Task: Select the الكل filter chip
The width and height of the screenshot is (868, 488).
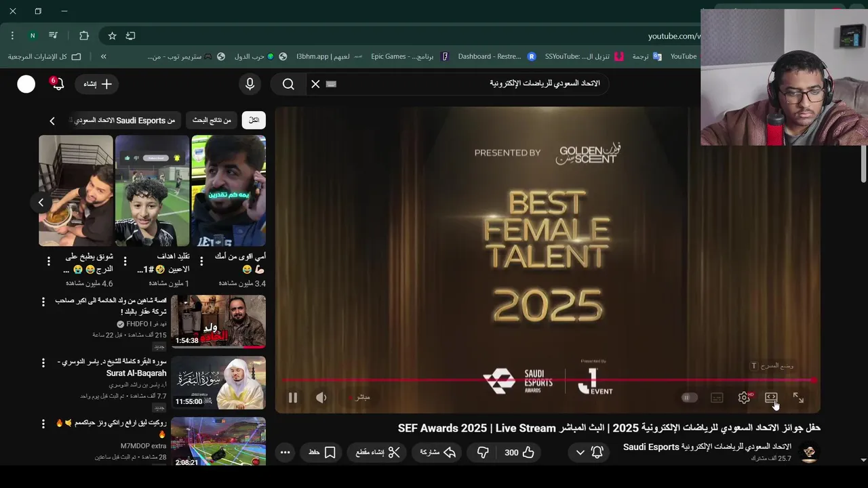Action: [x=254, y=120]
